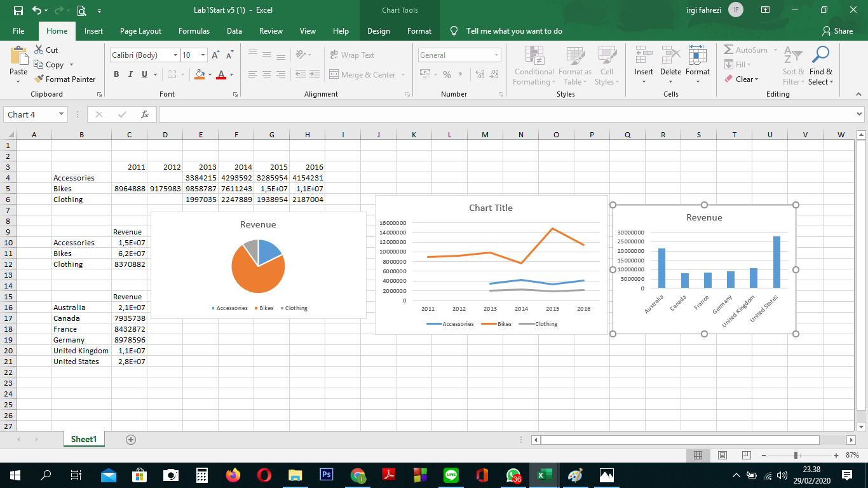Open Photoshop from the taskbar
Viewport: 868px width, 488px height.
click(x=327, y=475)
